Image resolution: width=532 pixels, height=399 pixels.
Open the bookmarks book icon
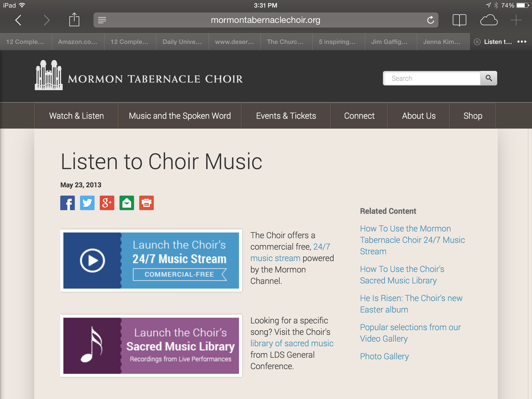click(x=459, y=20)
